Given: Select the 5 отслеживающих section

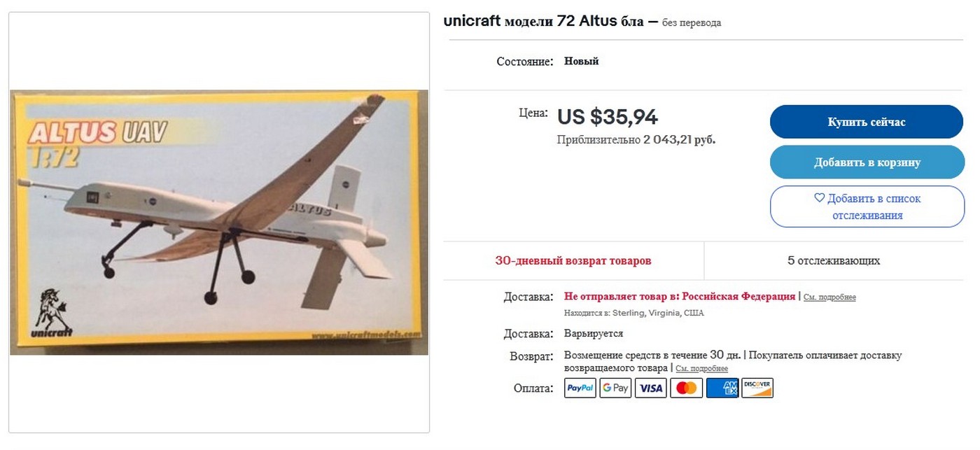Looking at the screenshot, I should click(834, 261).
